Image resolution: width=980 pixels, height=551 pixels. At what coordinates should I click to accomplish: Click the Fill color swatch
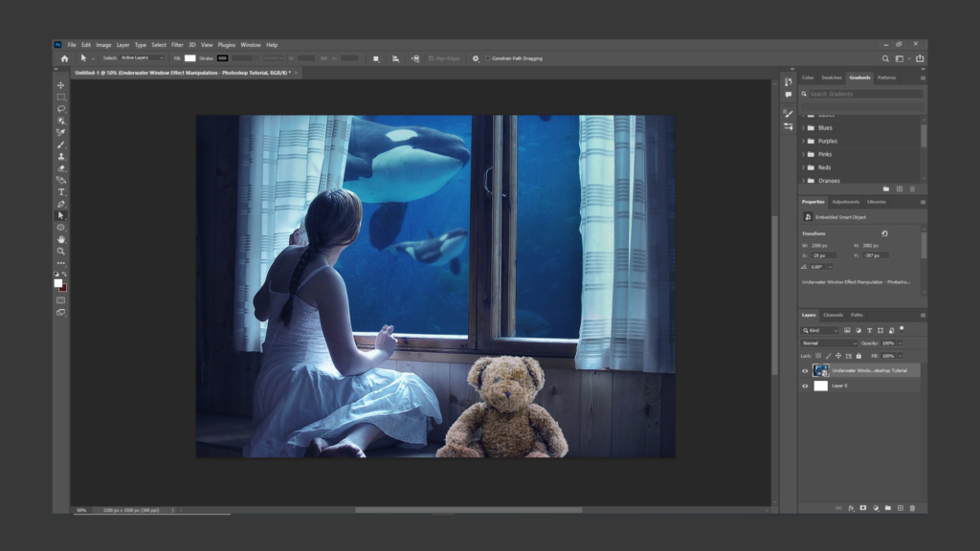(190, 58)
